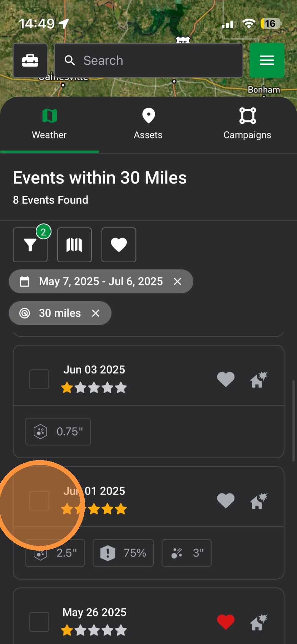Tap the map view icon button

pos(74,245)
